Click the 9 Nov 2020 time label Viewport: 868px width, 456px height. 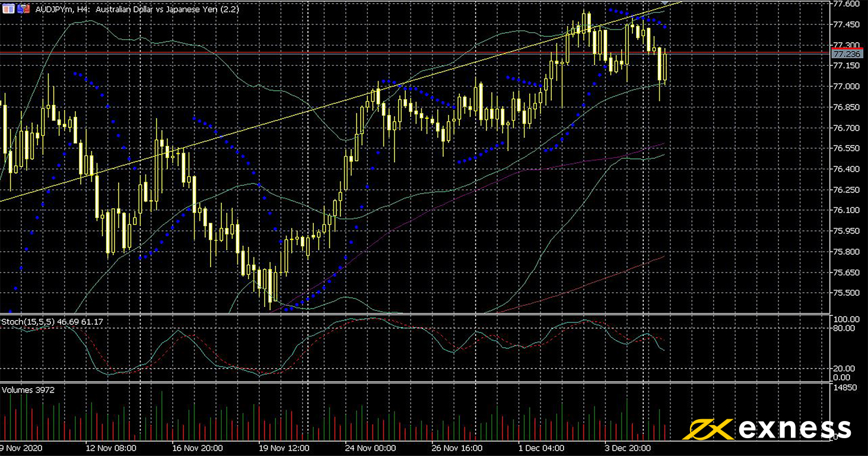[x=20, y=448]
